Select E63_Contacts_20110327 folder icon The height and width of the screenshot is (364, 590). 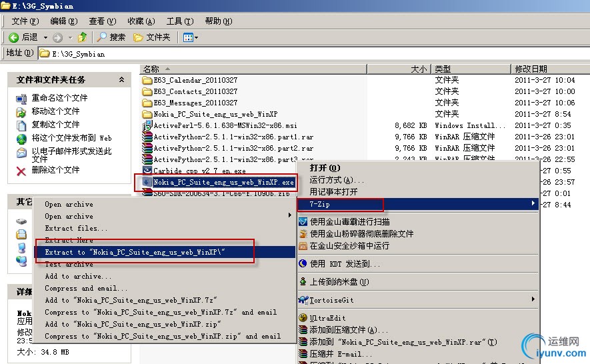147,91
